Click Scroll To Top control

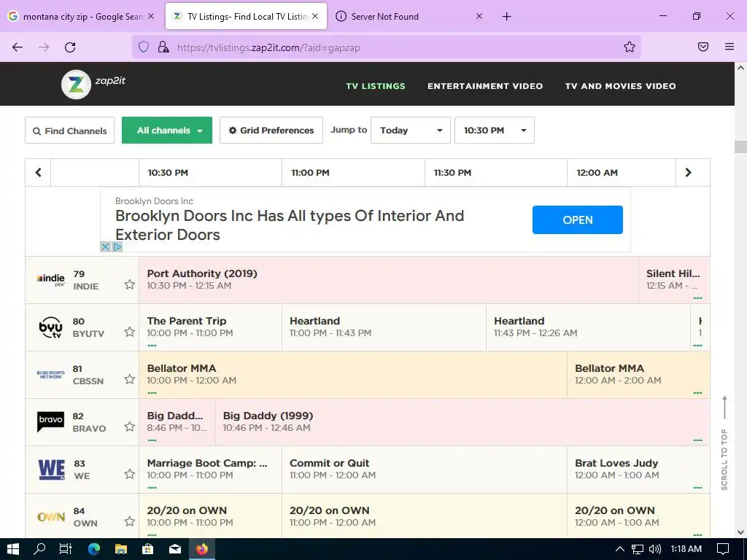coord(724,443)
